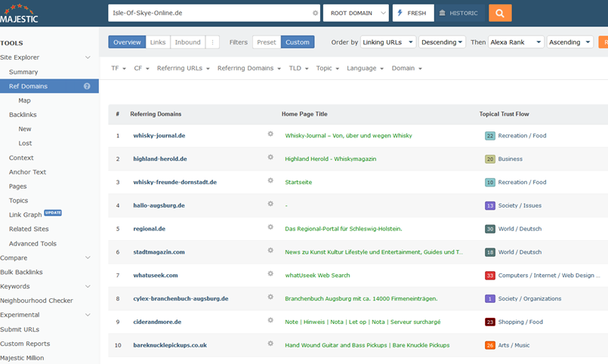Screen dimensions: 608x364
Task: Open the Descending sort direction dropdown
Action: coord(442,42)
